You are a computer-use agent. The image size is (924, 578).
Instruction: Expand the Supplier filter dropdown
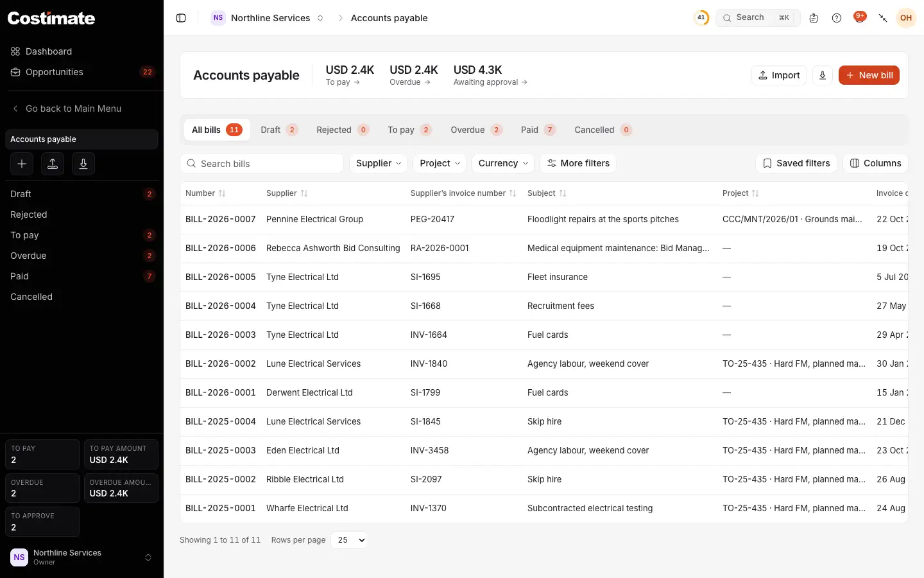379,163
